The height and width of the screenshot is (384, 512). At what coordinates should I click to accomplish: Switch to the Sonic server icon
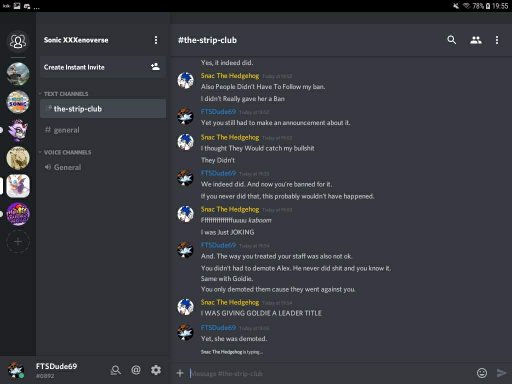pyautogui.click(x=18, y=102)
